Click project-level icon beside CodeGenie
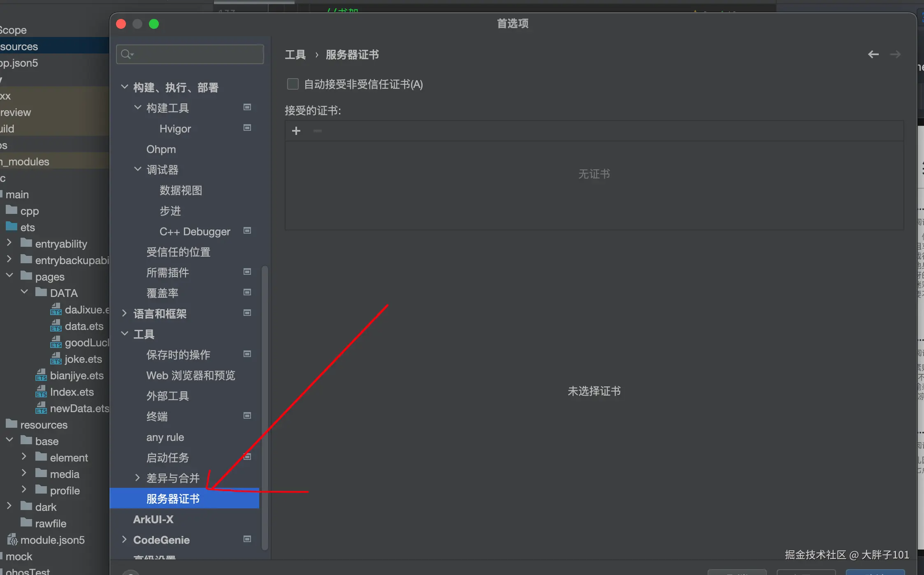The height and width of the screenshot is (575, 924). (x=247, y=539)
